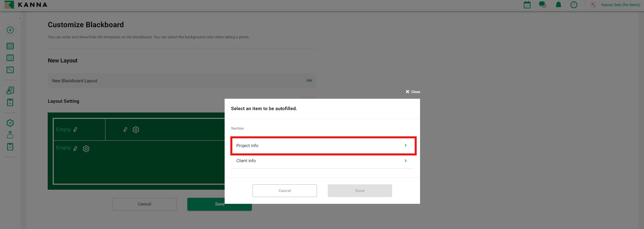Click Edit on New Blackboard Layout
The image size is (644, 229).
309,81
